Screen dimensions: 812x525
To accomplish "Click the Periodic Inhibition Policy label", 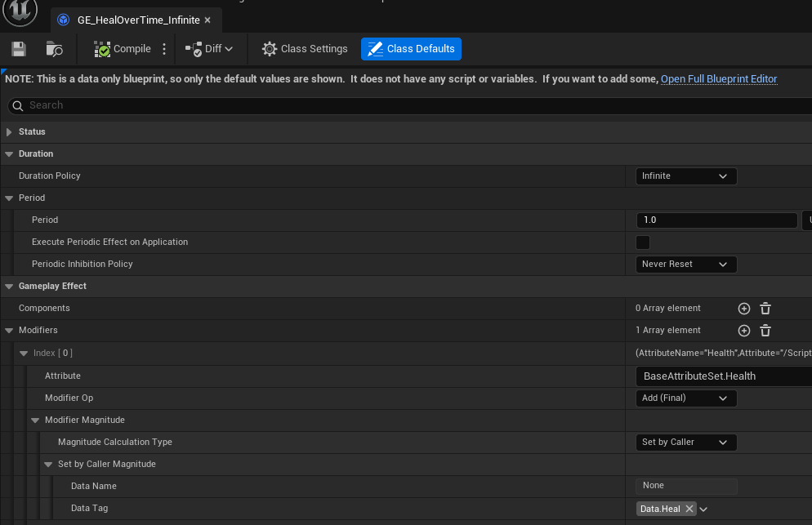I will click(x=82, y=264).
